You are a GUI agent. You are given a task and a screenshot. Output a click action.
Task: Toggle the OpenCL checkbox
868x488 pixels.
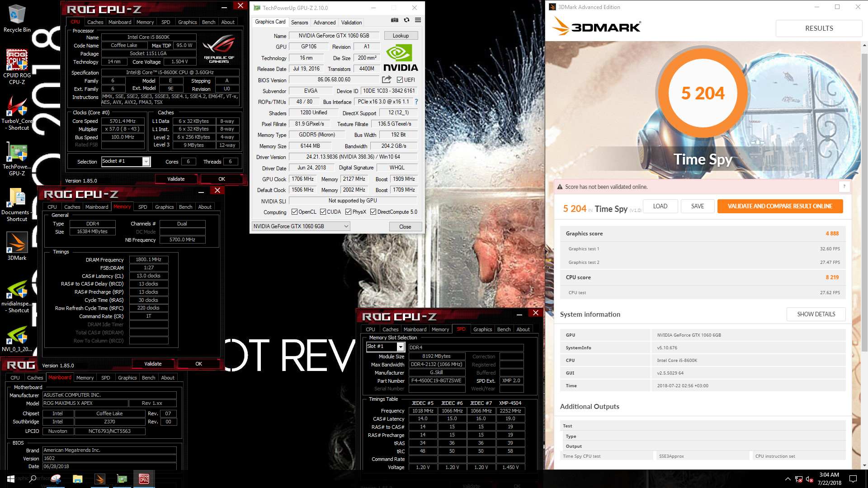point(294,212)
